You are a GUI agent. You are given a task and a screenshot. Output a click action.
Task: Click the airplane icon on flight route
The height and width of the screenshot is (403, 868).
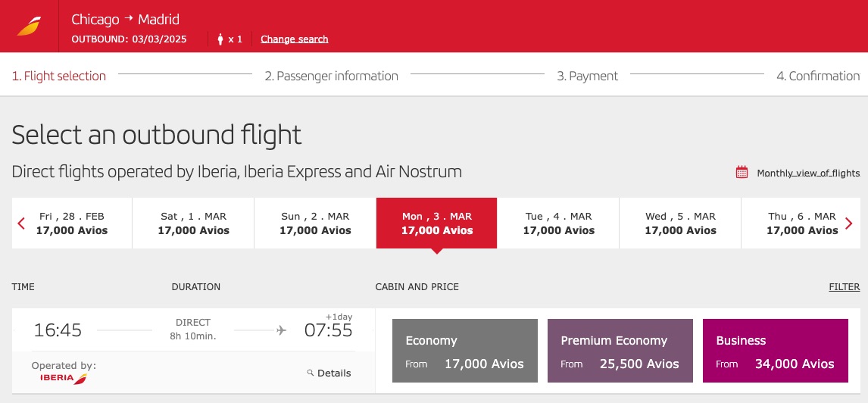(x=282, y=330)
